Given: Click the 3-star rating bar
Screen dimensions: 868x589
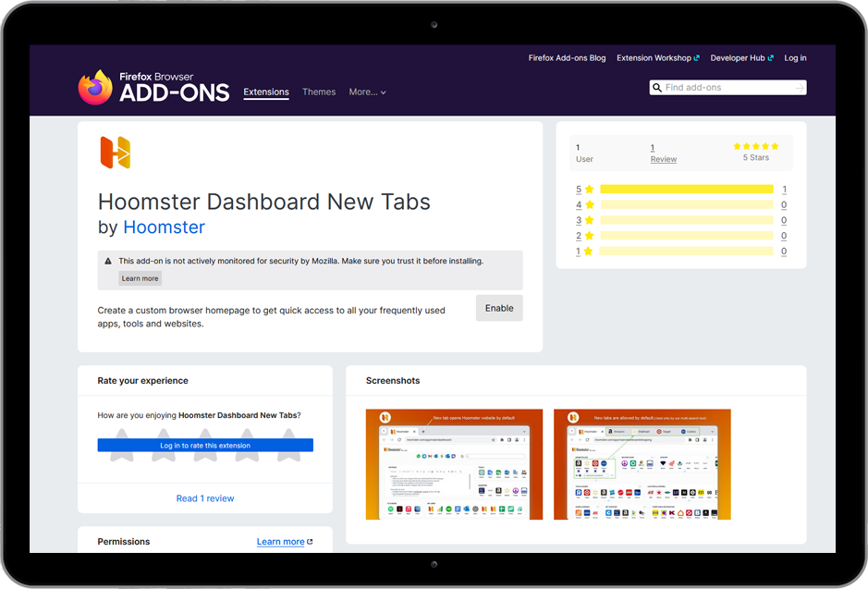Looking at the screenshot, I should click(x=687, y=220).
